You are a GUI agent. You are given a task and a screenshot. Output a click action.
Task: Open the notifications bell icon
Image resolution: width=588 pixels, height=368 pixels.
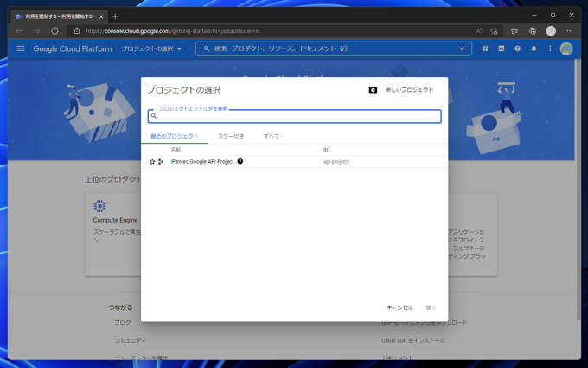534,48
